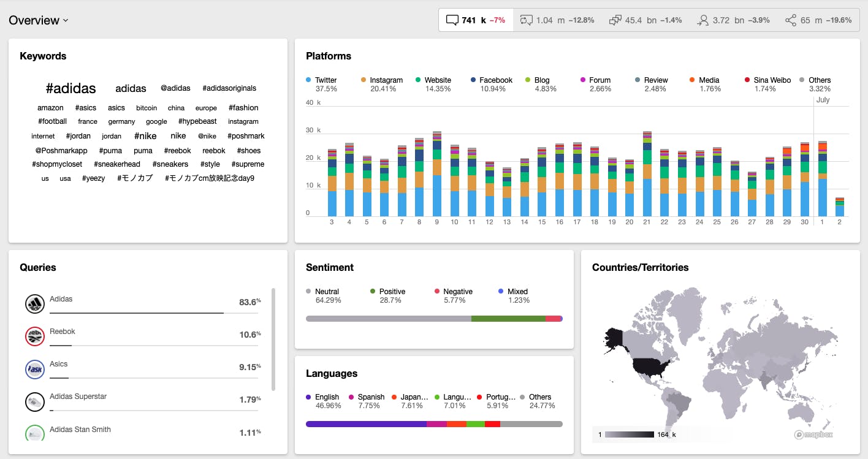Click the positive green sentiment bar segment
Screen dimensions: 868x459
click(508, 319)
